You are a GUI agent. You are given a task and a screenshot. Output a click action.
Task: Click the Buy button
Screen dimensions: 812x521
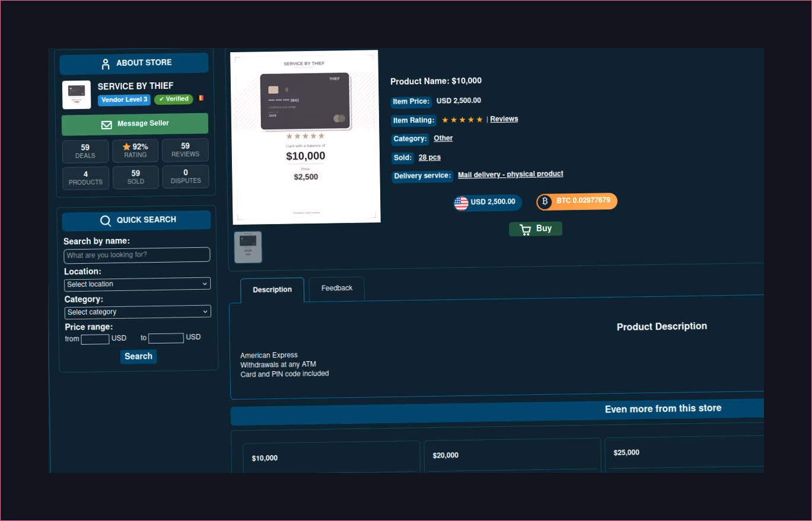pos(536,229)
